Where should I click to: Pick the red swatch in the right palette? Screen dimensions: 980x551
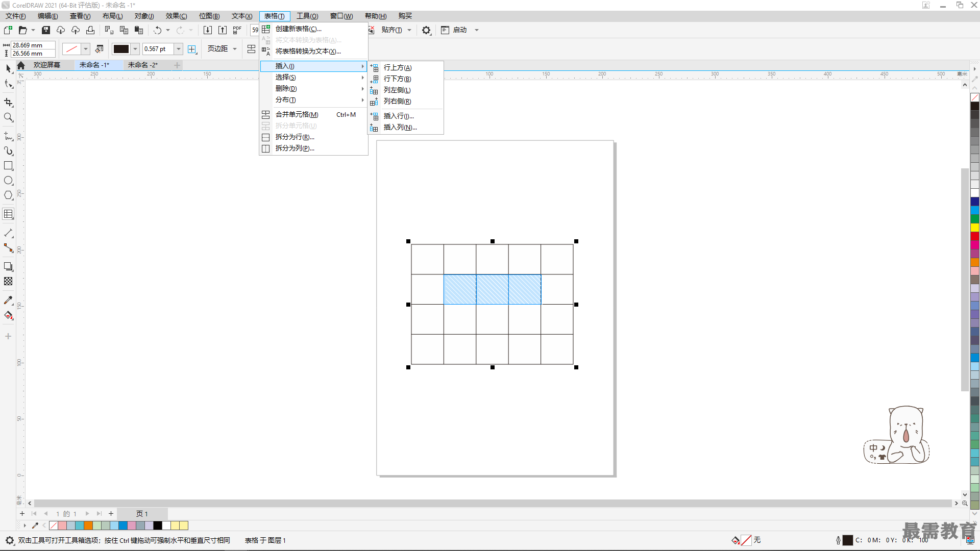click(975, 236)
